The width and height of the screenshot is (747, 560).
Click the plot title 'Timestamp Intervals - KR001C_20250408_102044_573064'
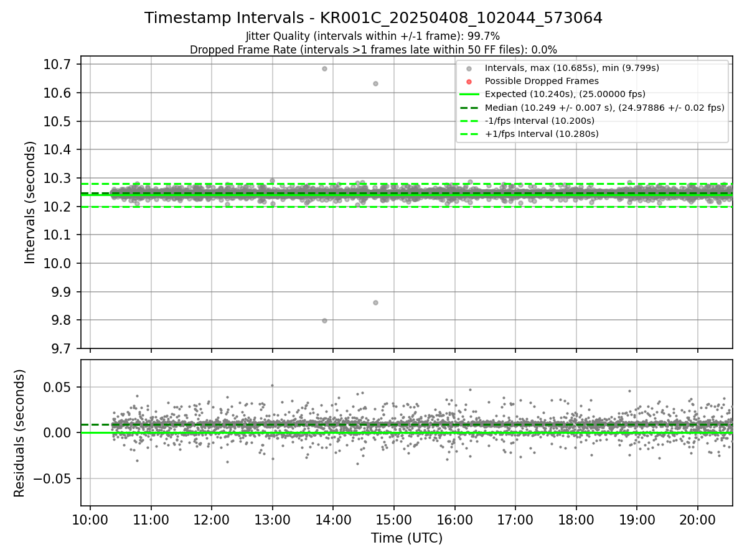coord(374,18)
